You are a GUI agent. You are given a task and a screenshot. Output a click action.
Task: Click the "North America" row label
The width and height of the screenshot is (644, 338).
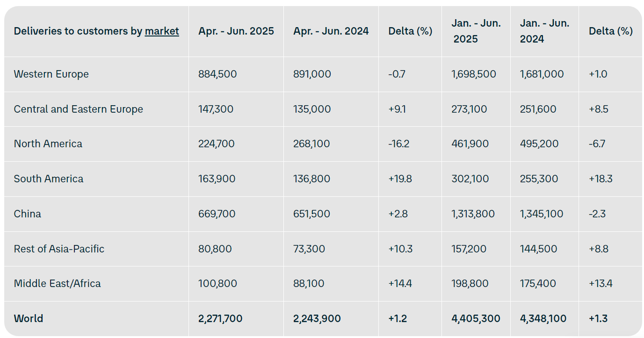(48, 144)
